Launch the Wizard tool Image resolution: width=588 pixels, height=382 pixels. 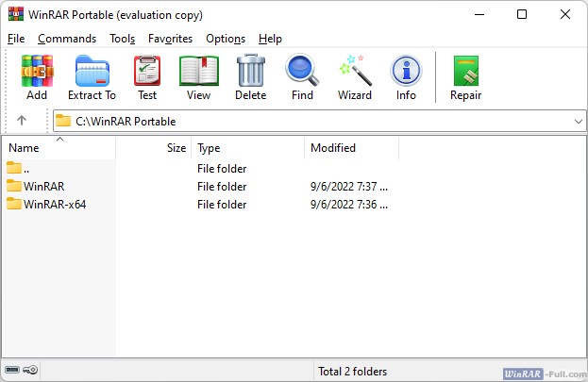coord(355,76)
